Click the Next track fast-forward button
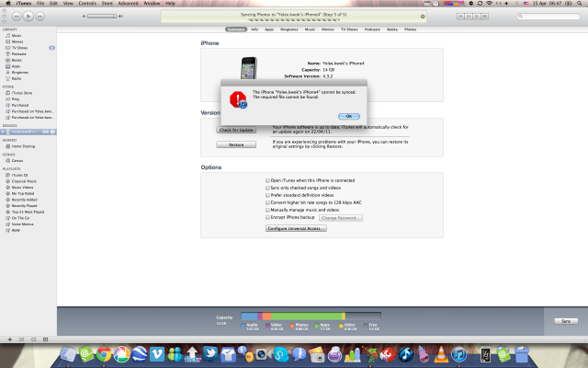Image resolution: width=588 pixels, height=368 pixels. [x=40, y=17]
